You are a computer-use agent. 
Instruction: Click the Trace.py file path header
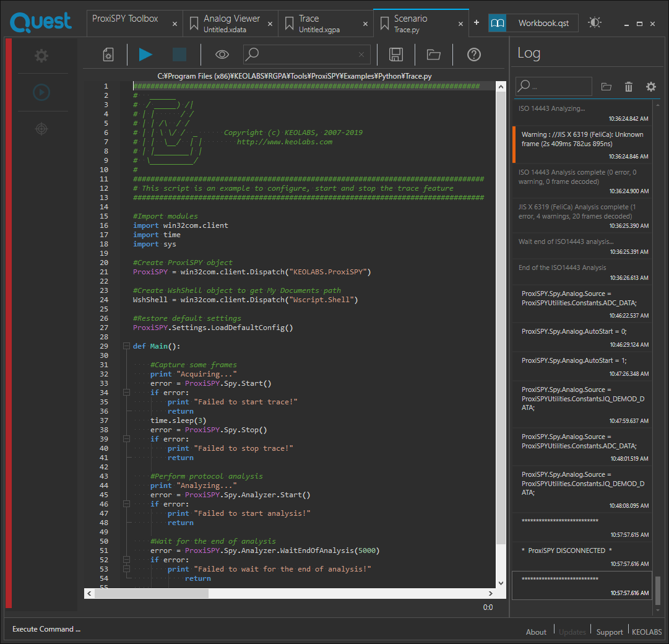[x=295, y=76]
